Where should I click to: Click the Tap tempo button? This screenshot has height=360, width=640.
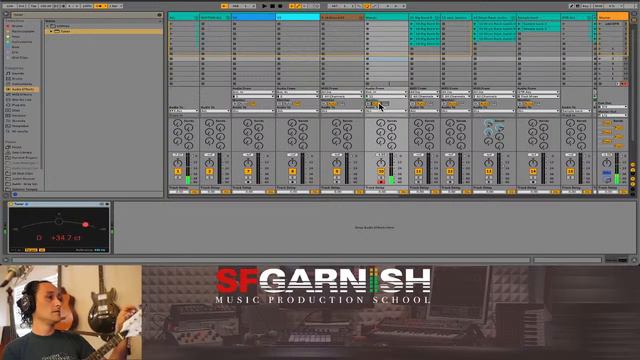(34, 6)
